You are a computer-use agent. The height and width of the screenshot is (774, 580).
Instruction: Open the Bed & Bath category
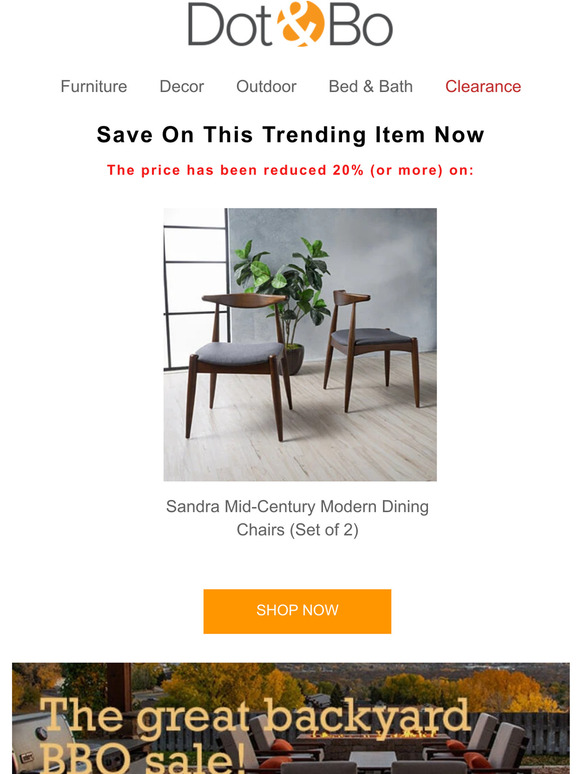tap(371, 86)
